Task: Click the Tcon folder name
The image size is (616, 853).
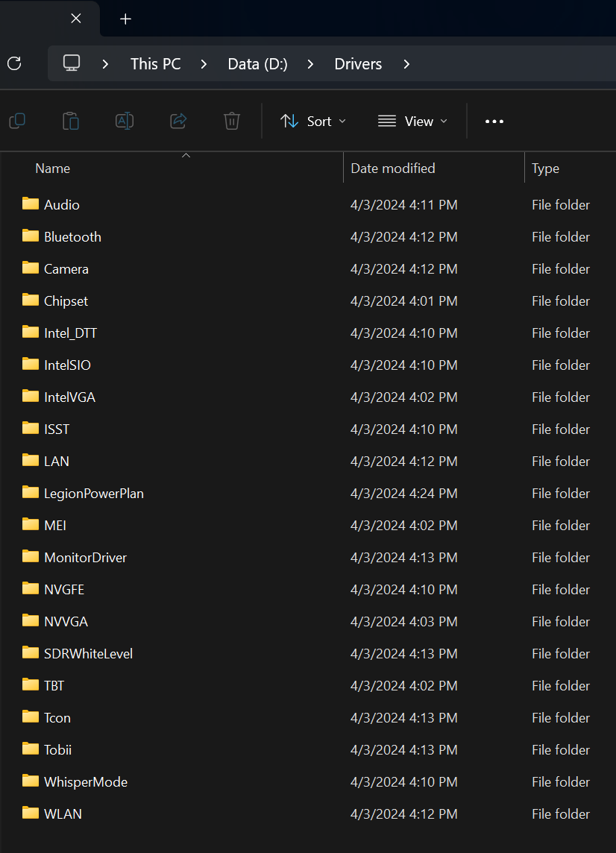Action: point(57,718)
